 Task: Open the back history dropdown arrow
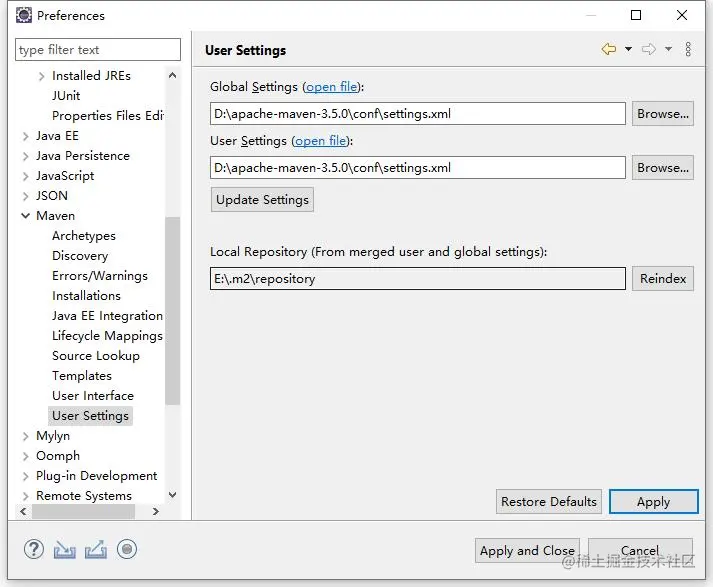click(628, 49)
